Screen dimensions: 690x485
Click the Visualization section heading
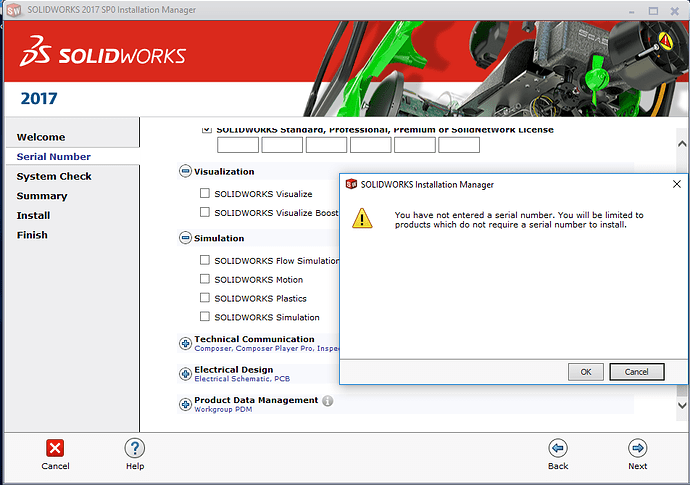(224, 172)
